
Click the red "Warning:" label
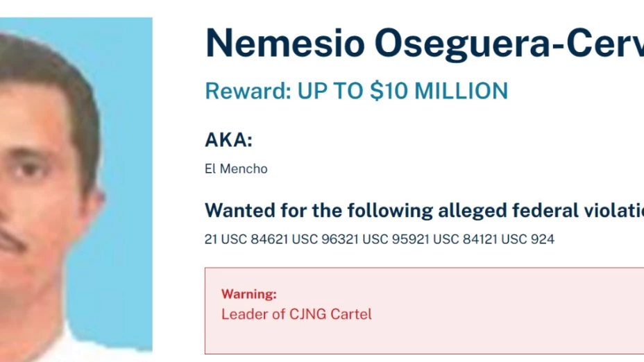[249, 294]
